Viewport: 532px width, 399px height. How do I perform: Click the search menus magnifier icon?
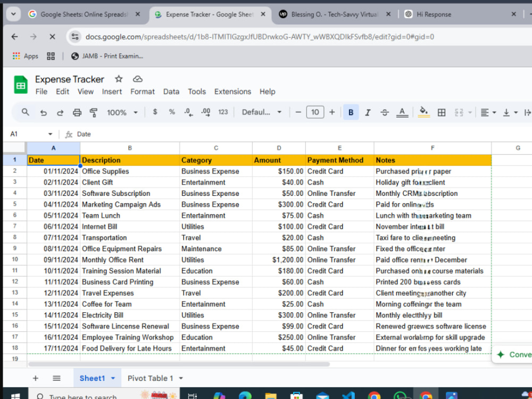click(x=26, y=112)
